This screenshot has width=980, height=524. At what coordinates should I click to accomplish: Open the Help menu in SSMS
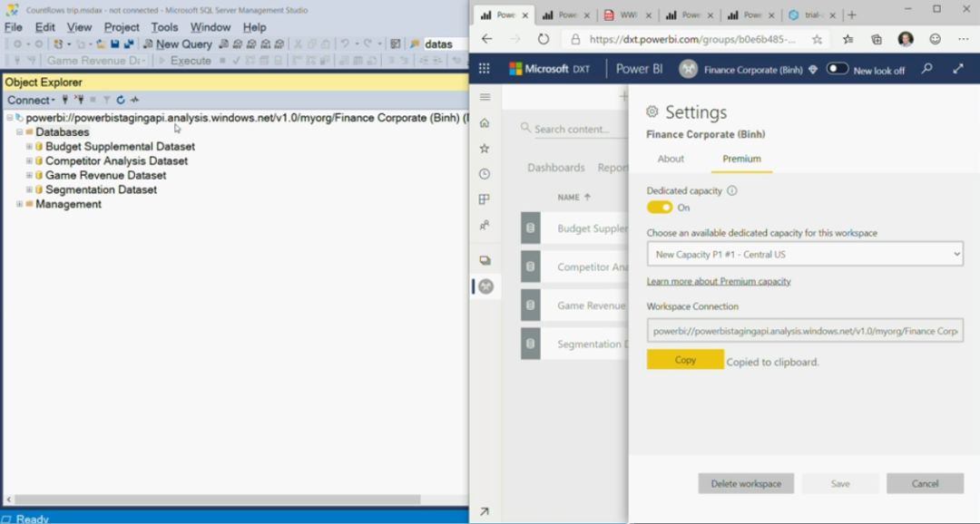pos(254,27)
